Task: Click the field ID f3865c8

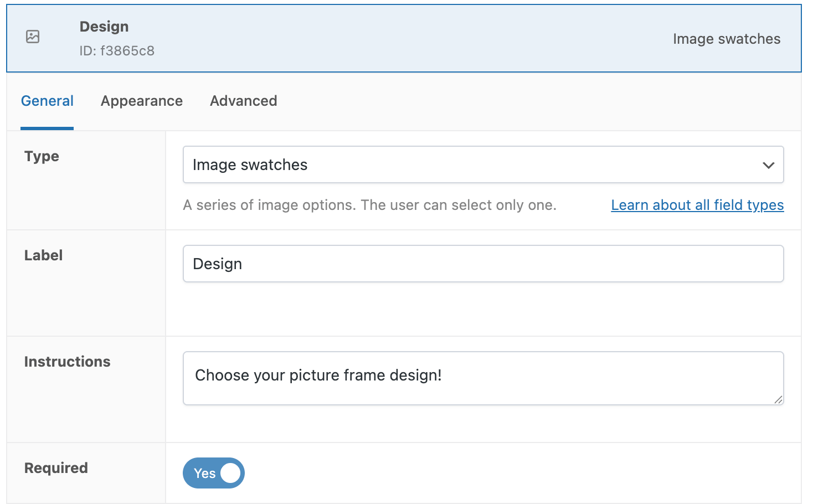Action: (x=117, y=50)
